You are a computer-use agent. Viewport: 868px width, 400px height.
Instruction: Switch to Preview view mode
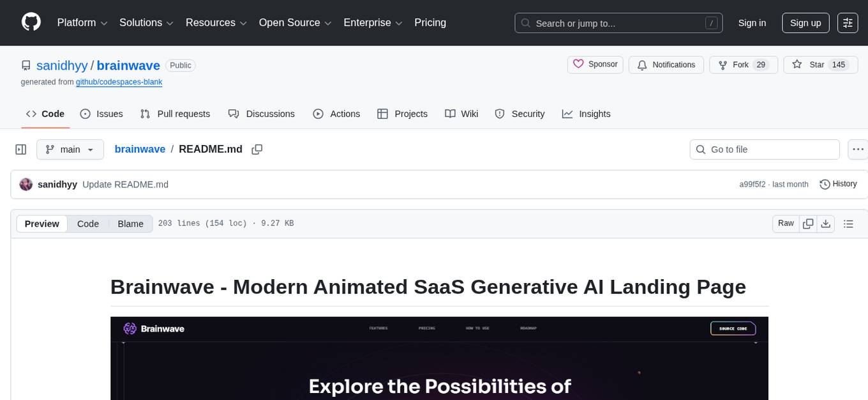(42, 224)
